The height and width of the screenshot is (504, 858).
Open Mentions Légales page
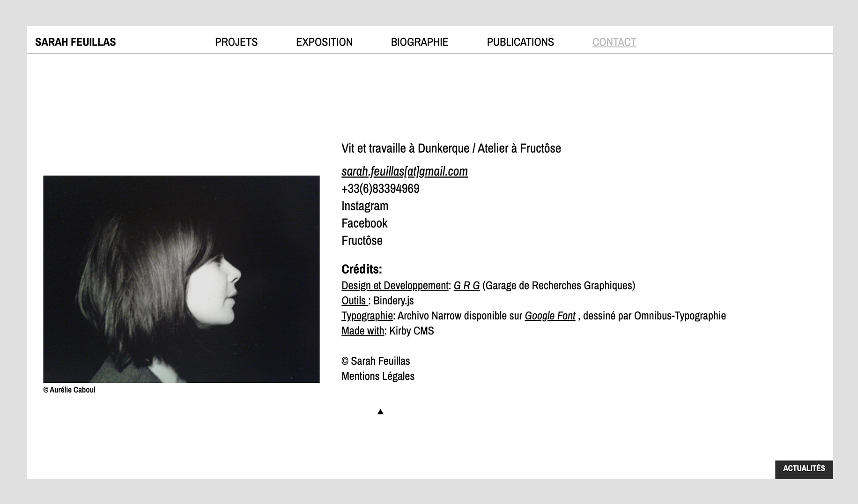(378, 376)
